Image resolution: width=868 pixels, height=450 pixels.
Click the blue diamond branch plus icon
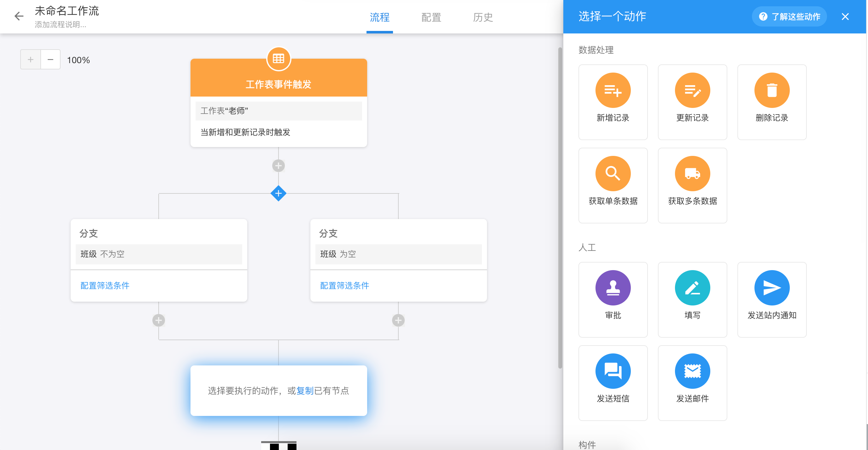278,193
